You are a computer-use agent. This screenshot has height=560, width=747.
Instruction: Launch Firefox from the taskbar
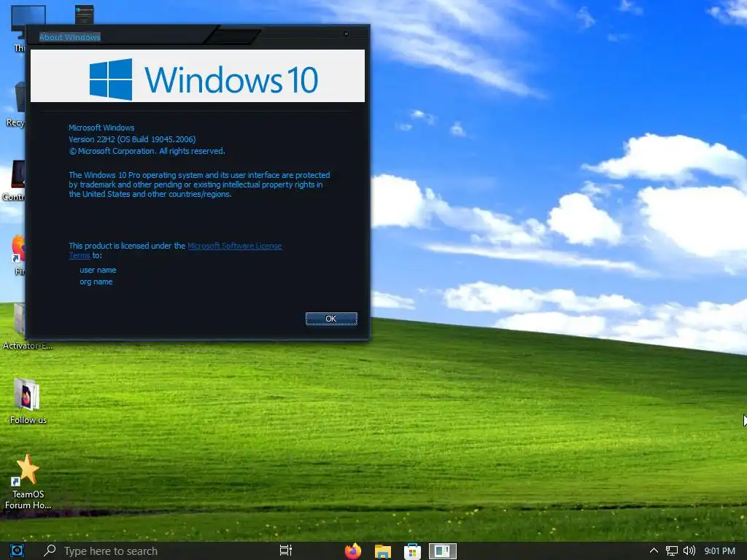coord(353,551)
